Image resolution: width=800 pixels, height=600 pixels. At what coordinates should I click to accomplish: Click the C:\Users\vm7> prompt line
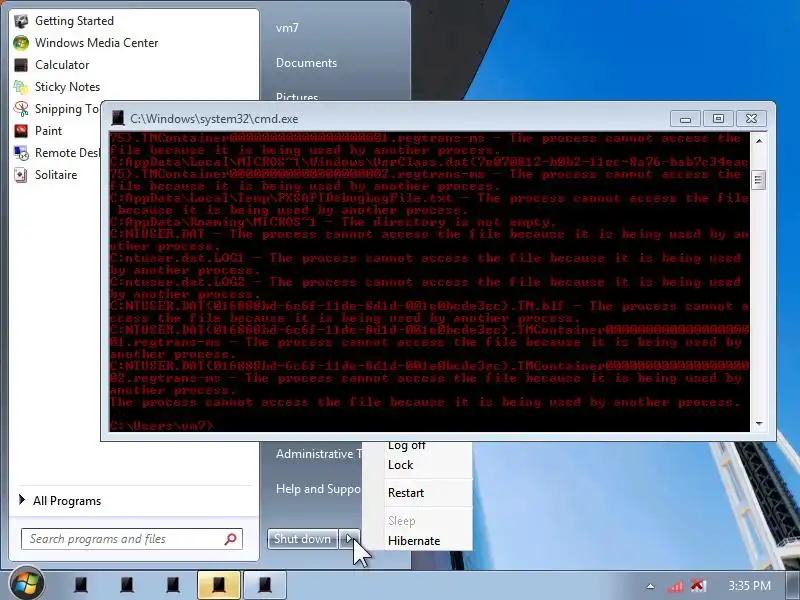tap(162, 425)
